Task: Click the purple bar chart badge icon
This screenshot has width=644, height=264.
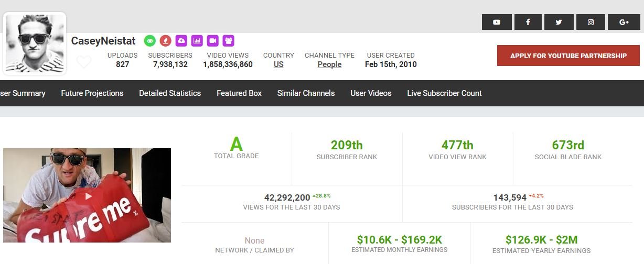Action: pyautogui.click(x=197, y=40)
